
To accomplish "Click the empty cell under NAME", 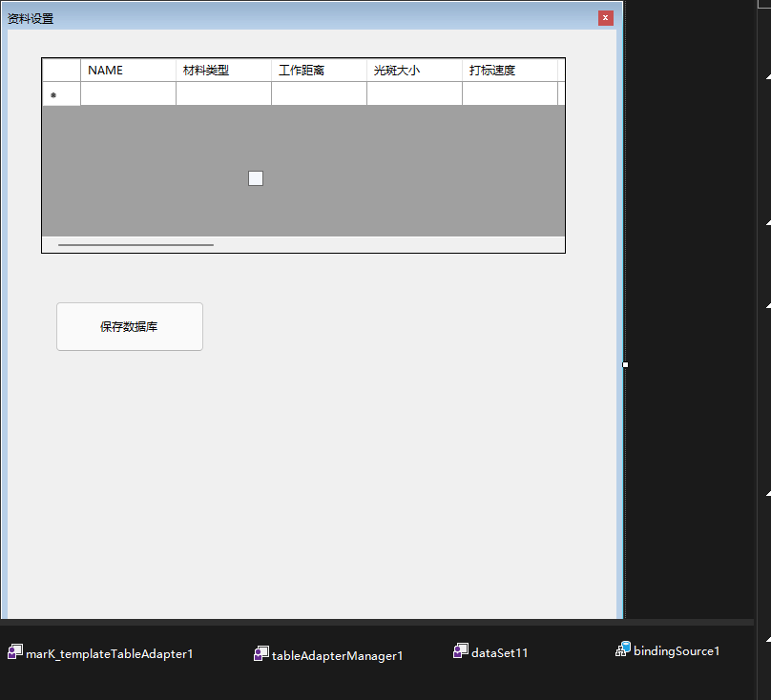I will [x=128, y=93].
